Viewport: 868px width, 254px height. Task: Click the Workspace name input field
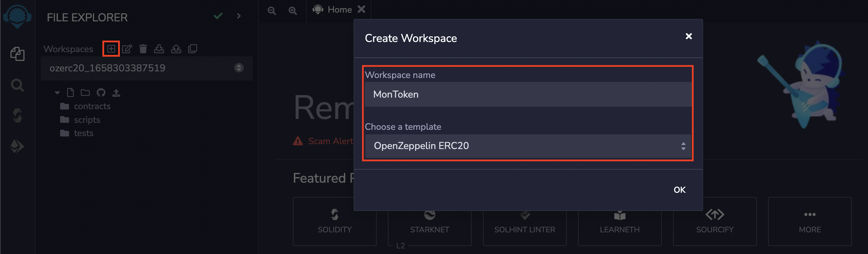pyautogui.click(x=528, y=94)
